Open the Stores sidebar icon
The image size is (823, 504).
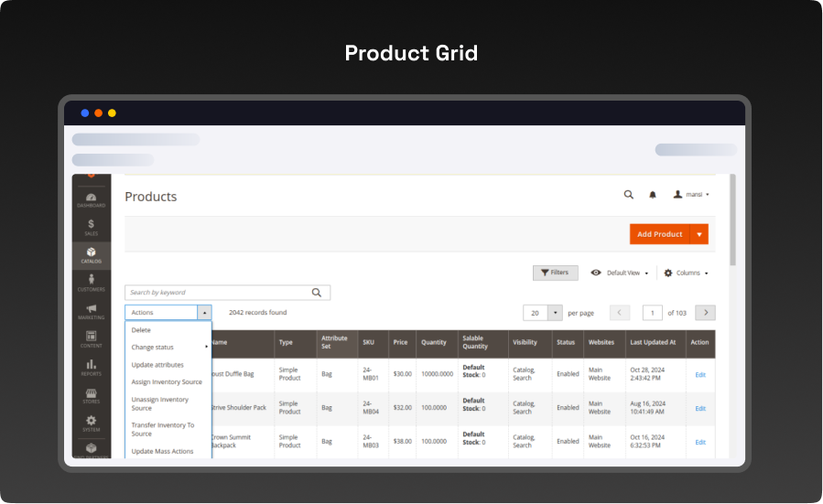(x=91, y=396)
